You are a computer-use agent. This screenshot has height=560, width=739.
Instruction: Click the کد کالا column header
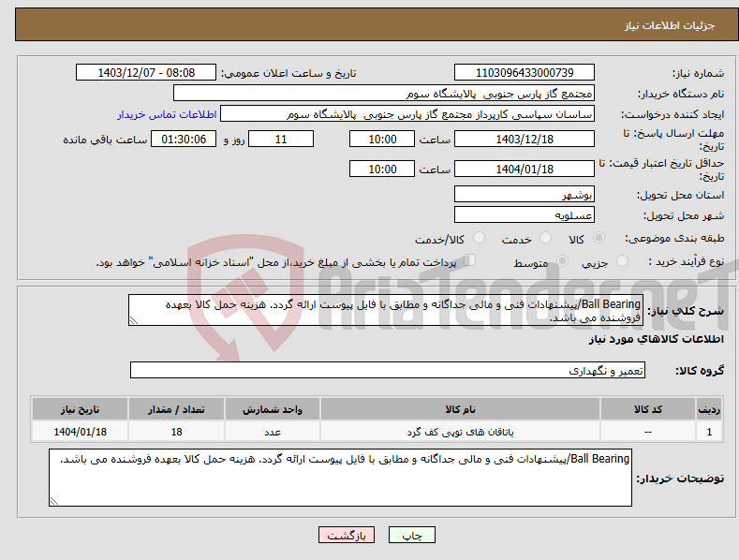[648, 409]
